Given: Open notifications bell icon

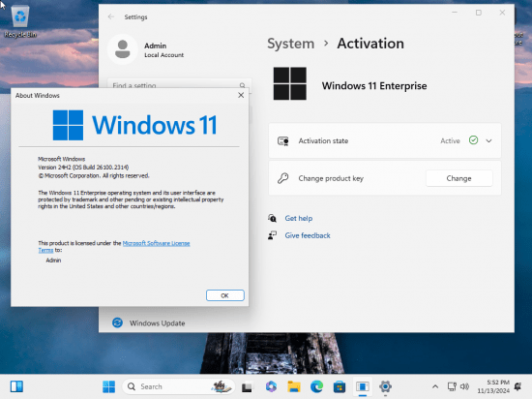Looking at the screenshot, I should pos(518,386).
